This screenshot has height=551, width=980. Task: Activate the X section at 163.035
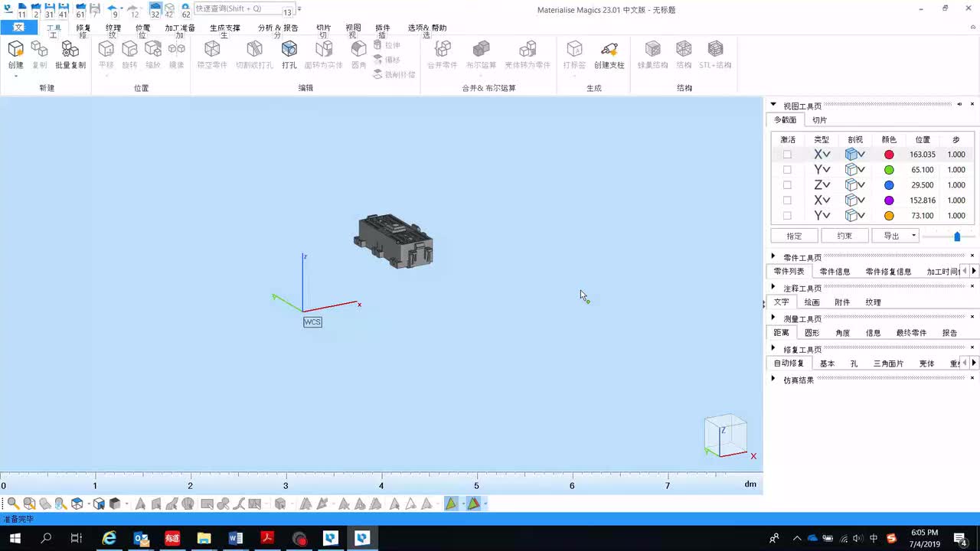(787, 155)
